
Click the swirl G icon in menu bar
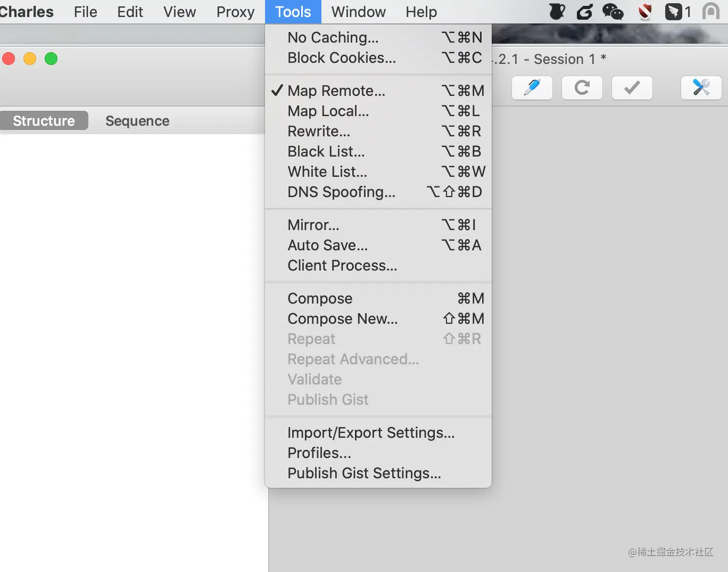pos(584,12)
